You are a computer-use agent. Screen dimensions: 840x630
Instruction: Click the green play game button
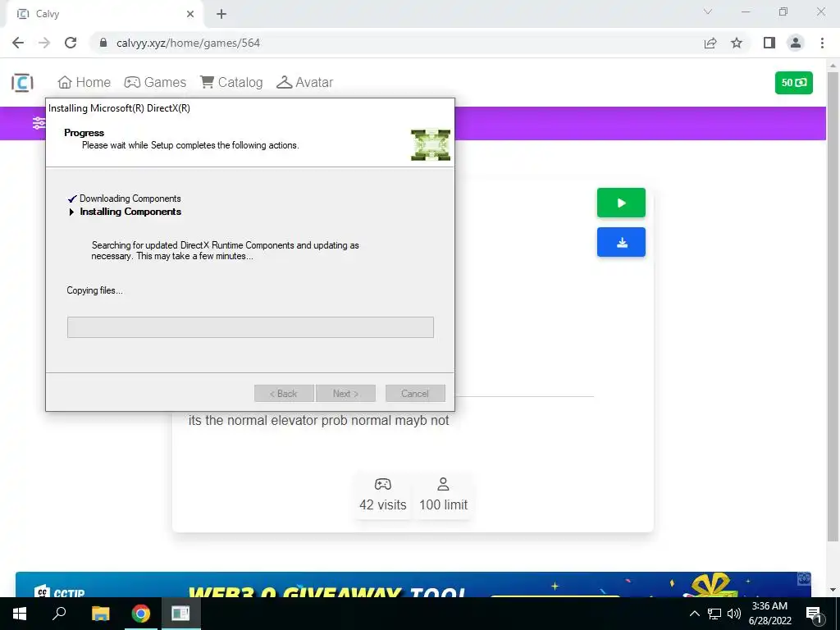pyautogui.click(x=621, y=203)
